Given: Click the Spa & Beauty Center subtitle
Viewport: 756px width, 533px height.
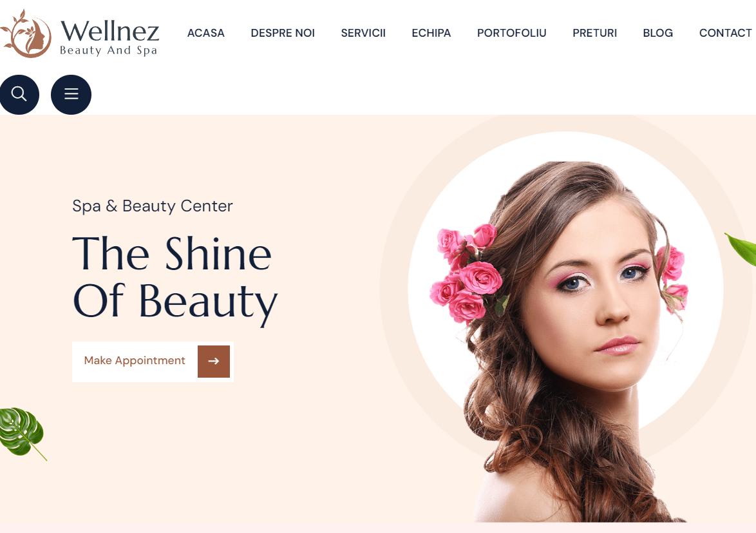Looking at the screenshot, I should (153, 206).
